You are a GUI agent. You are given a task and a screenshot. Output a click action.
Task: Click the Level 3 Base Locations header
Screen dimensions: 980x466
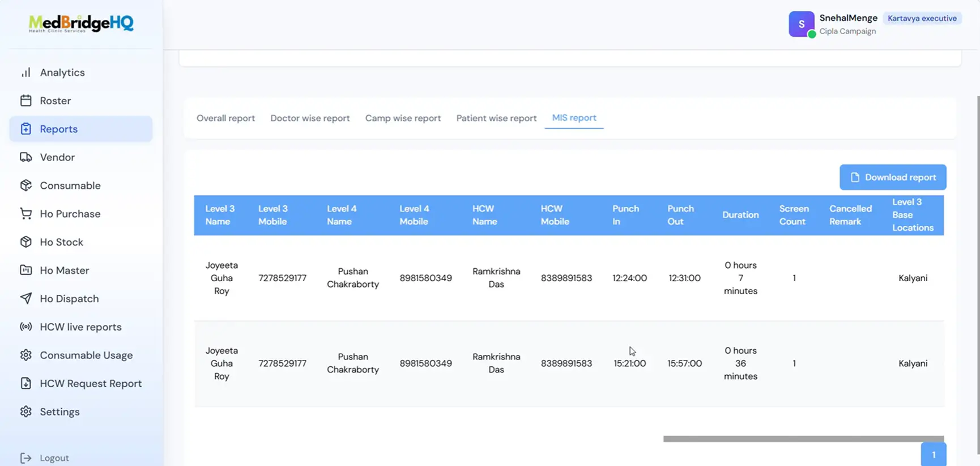click(913, 215)
